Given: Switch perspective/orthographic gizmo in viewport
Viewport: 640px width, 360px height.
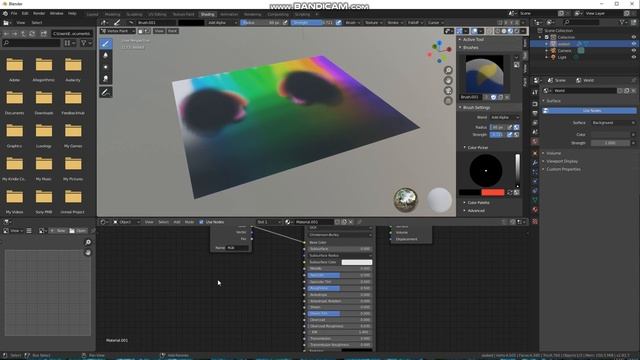Looking at the screenshot, I should [448, 101].
